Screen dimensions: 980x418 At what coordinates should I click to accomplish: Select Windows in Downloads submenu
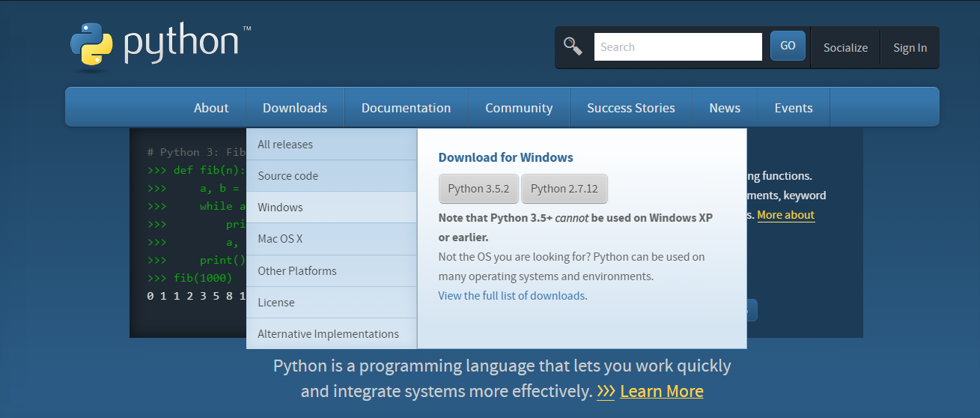click(x=332, y=207)
